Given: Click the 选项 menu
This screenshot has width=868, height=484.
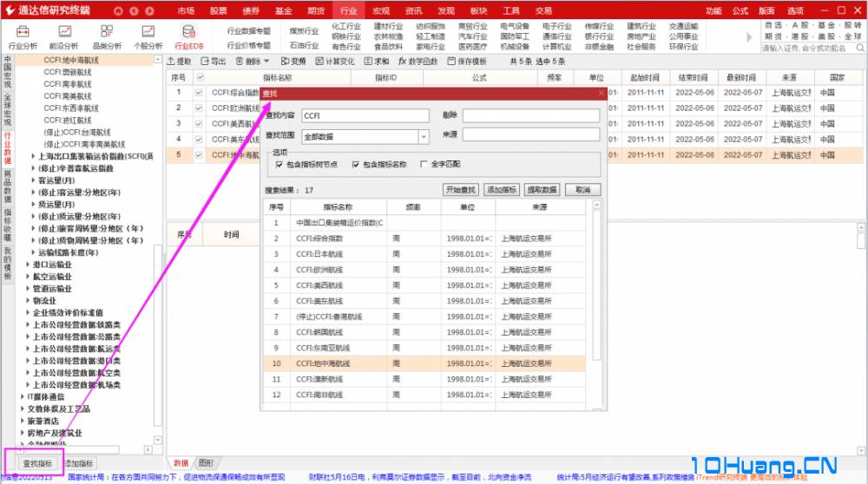Looking at the screenshot, I should point(795,10).
